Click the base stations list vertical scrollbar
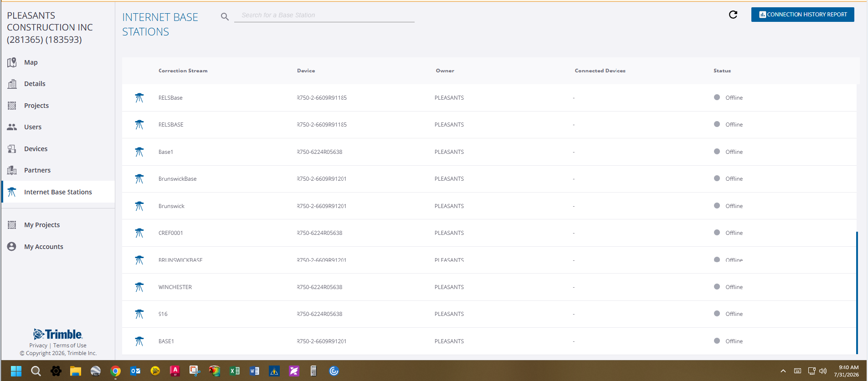This screenshot has height=381, width=868. coord(857,293)
